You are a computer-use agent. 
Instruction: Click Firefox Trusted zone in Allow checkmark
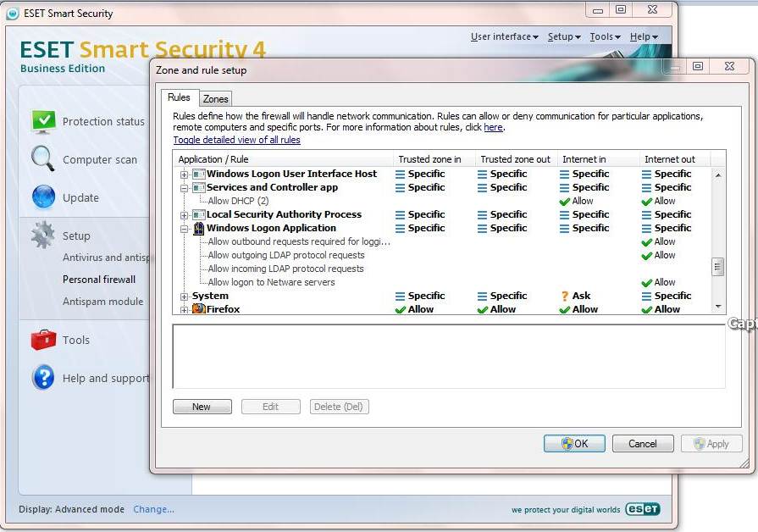[401, 309]
